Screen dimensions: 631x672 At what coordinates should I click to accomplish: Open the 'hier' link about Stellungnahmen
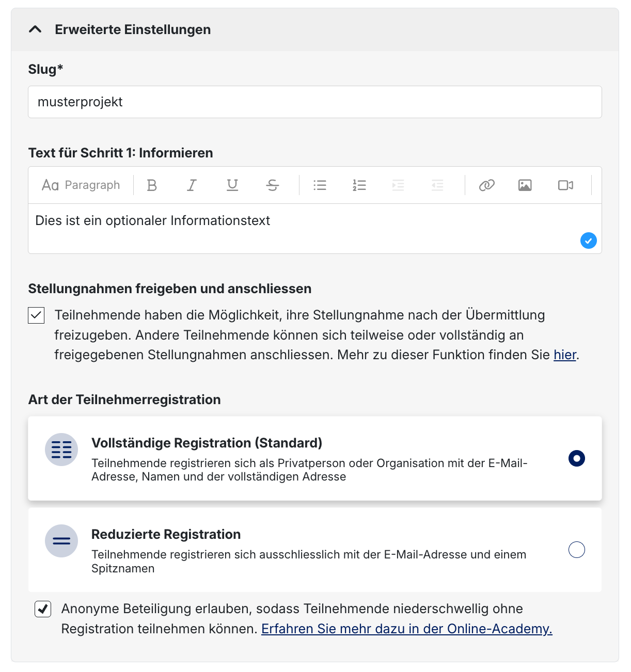tap(564, 355)
